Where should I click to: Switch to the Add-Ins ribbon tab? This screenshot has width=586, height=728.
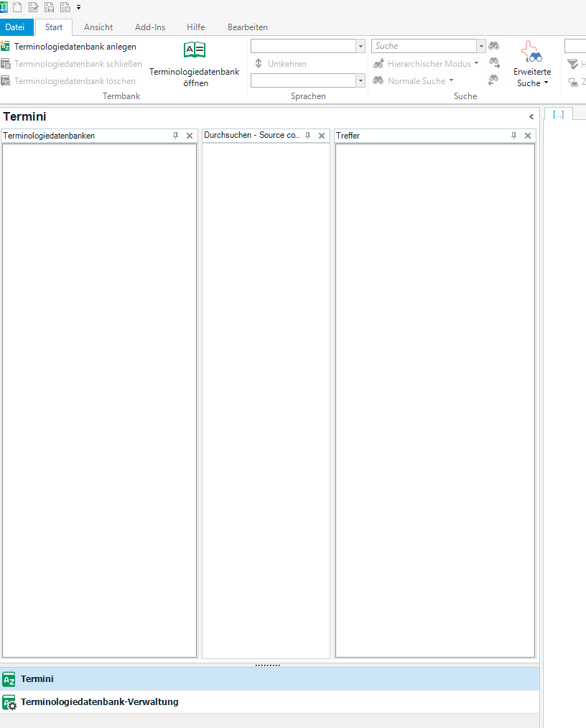150,27
